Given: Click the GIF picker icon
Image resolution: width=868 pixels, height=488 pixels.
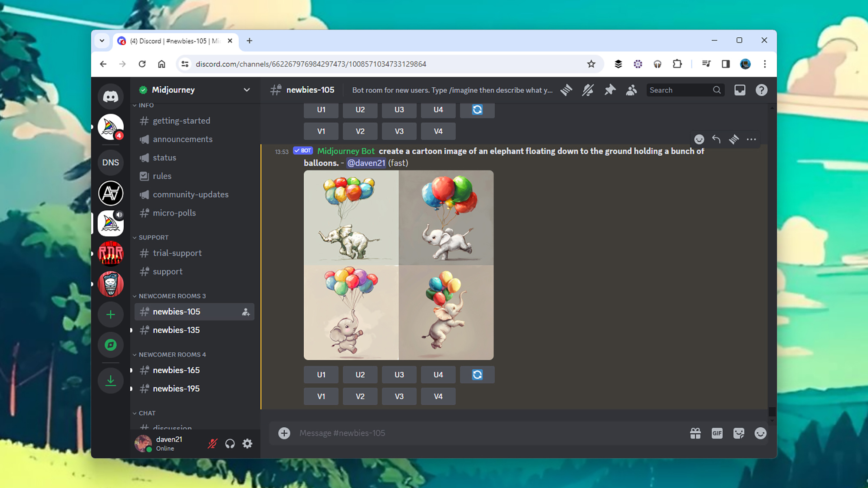Looking at the screenshot, I should tap(717, 433).
